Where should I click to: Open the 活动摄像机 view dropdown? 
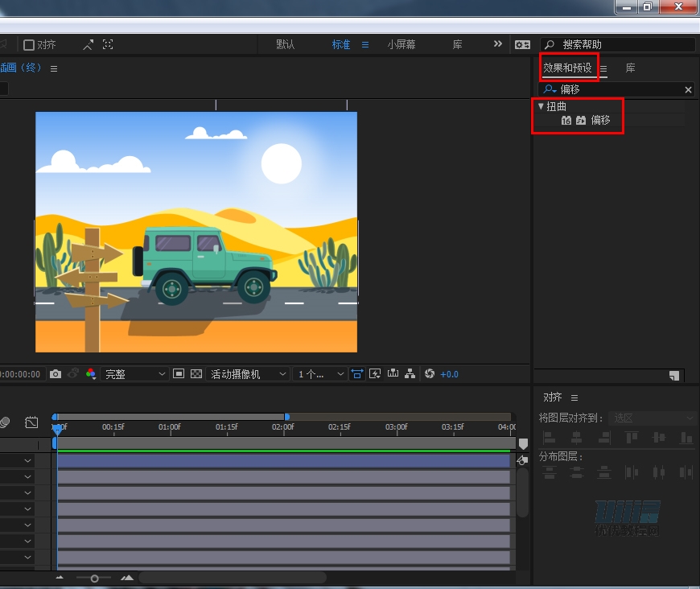pyautogui.click(x=248, y=374)
